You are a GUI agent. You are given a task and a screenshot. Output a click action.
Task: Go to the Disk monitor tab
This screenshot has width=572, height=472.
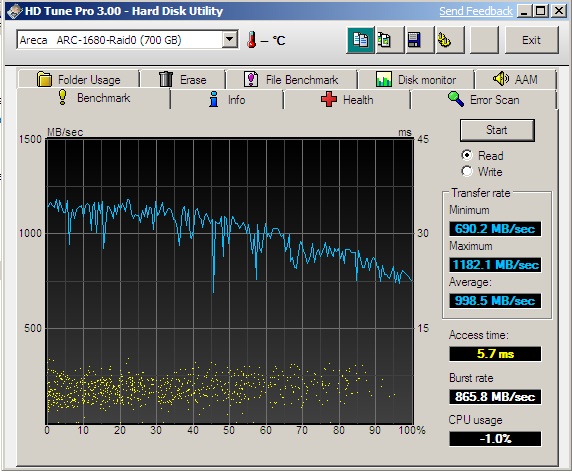coord(416,79)
